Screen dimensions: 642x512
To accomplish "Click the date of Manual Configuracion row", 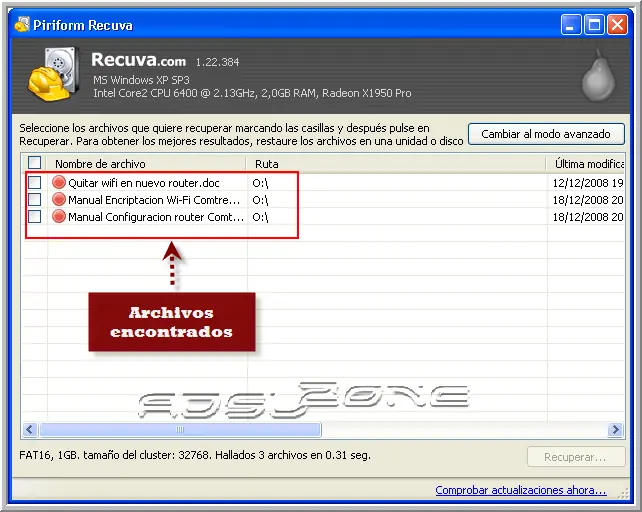I will pos(588,217).
